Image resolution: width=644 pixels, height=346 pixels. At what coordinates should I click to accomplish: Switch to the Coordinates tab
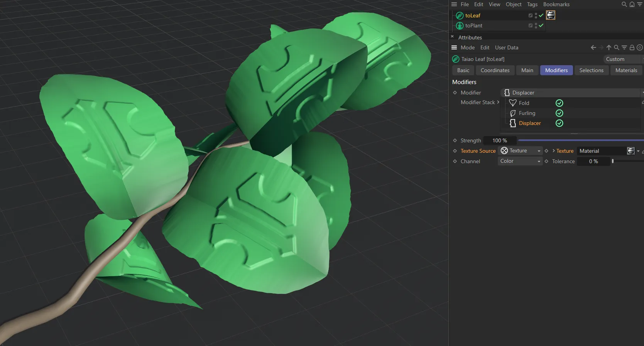[495, 70]
